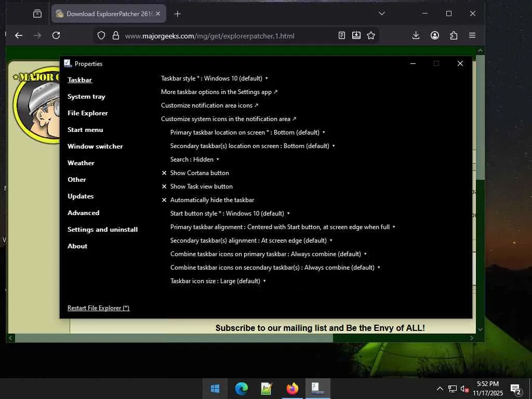The height and width of the screenshot is (399, 532).
Task: Click the page vertical scrollbar thumb
Action: (480, 117)
